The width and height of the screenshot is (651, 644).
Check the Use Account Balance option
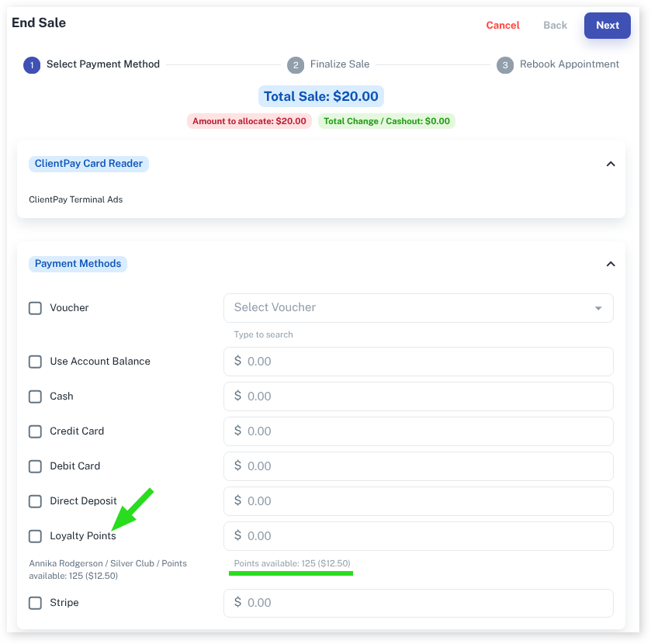pos(35,362)
